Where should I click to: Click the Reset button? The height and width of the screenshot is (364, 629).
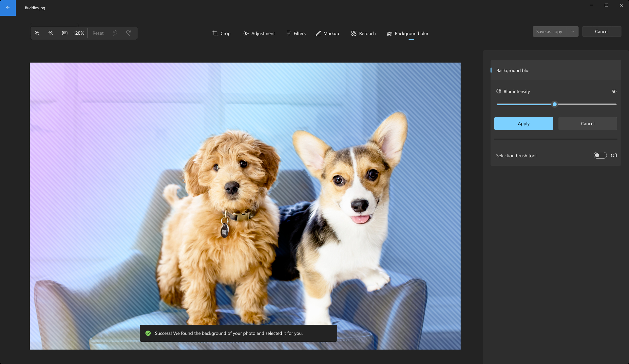coord(98,33)
